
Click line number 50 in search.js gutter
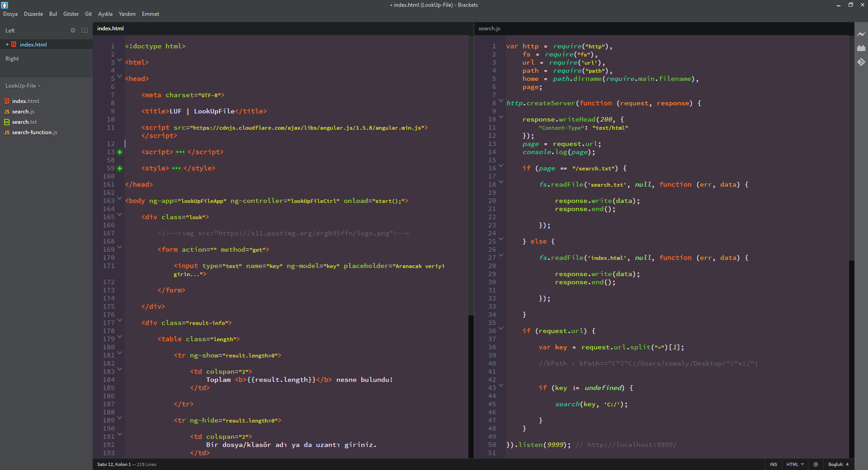click(x=492, y=445)
